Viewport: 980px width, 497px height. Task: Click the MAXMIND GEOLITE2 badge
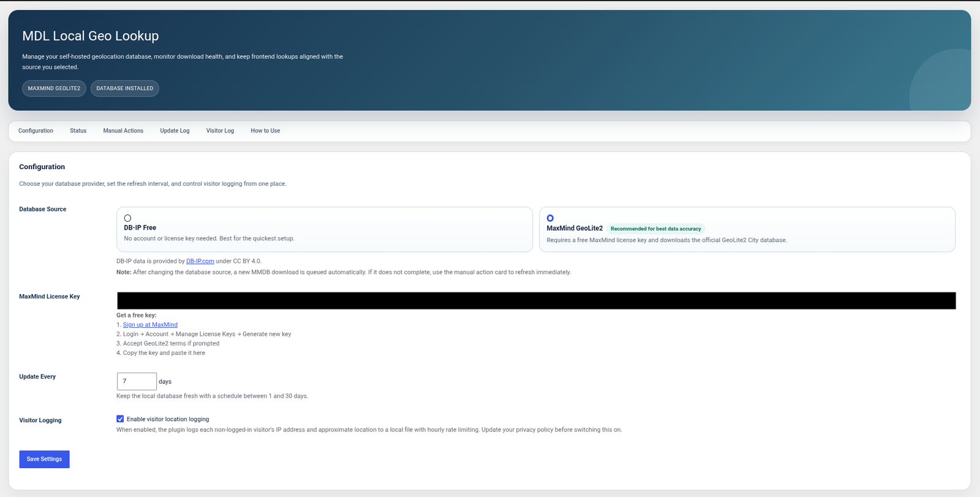(x=54, y=88)
